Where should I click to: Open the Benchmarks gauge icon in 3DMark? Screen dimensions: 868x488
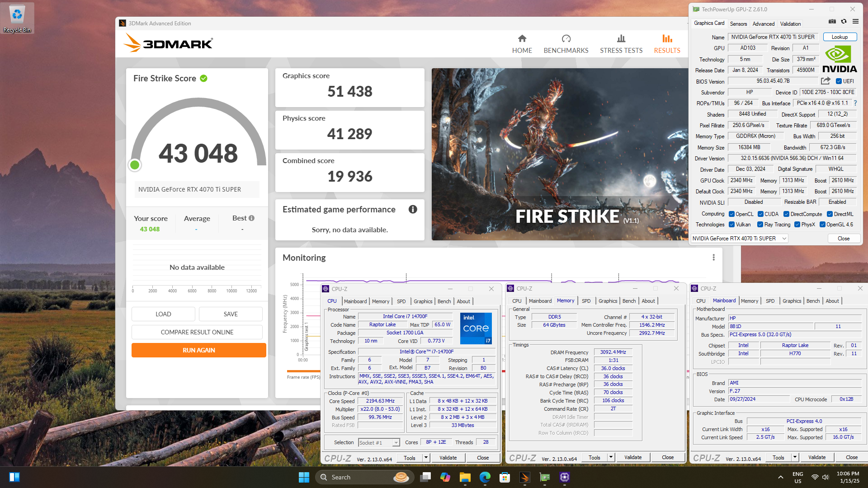566,39
